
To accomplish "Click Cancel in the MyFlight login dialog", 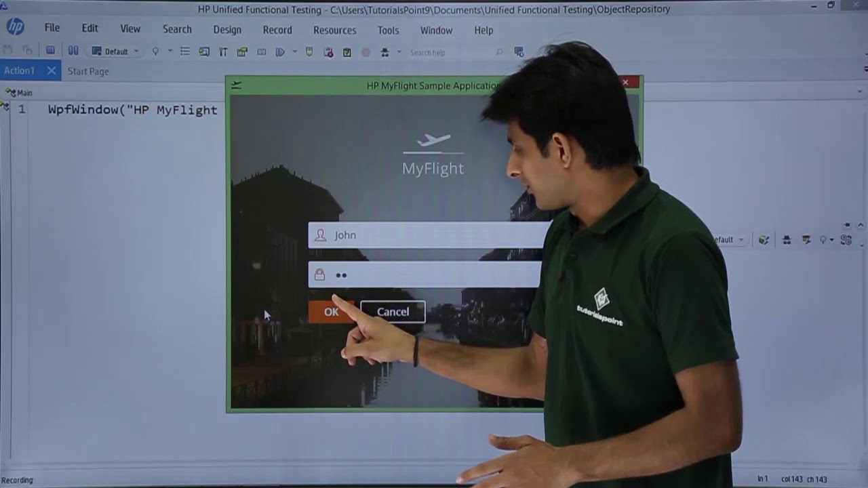I will (393, 312).
